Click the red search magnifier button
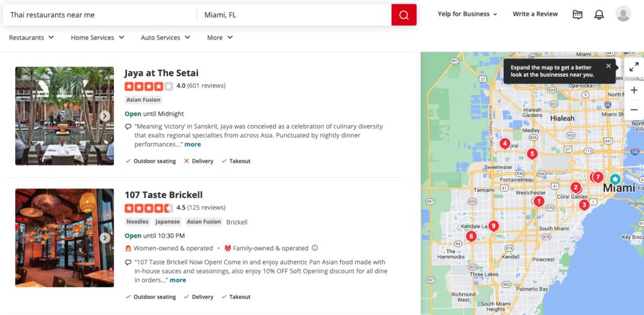644x315 pixels. tap(404, 15)
